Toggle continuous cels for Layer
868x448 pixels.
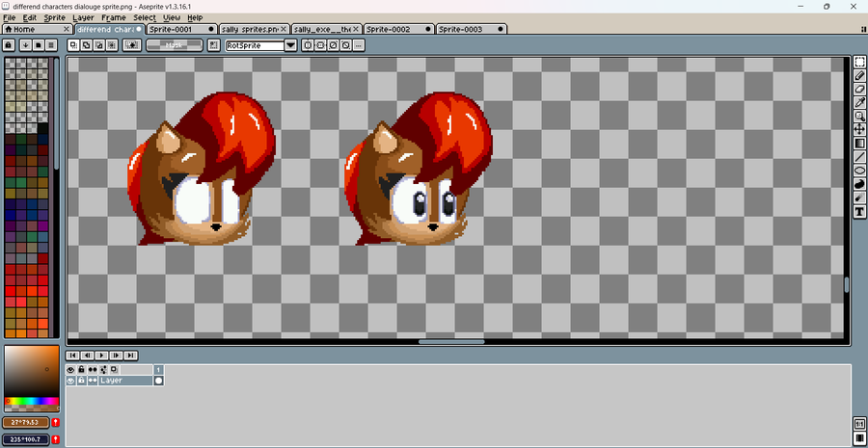coord(93,381)
